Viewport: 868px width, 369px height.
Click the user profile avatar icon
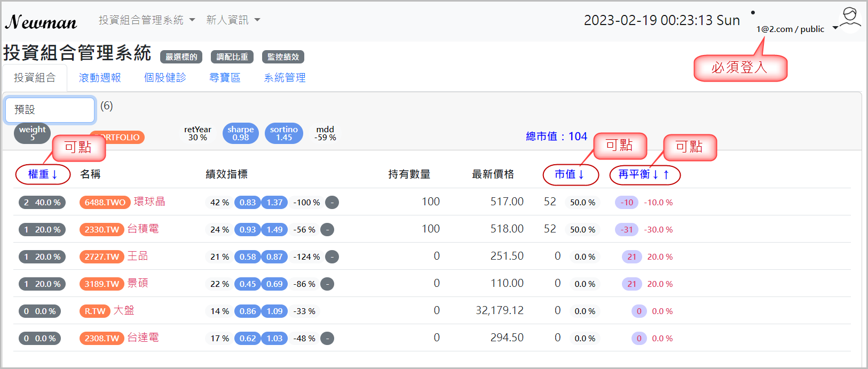click(850, 19)
